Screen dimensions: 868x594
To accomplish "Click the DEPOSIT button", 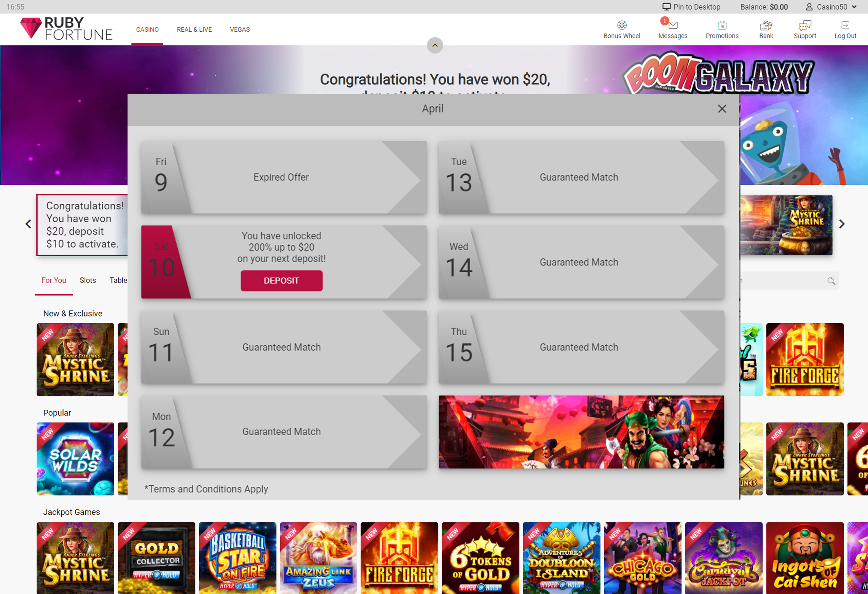I will [x=281, y=281].
